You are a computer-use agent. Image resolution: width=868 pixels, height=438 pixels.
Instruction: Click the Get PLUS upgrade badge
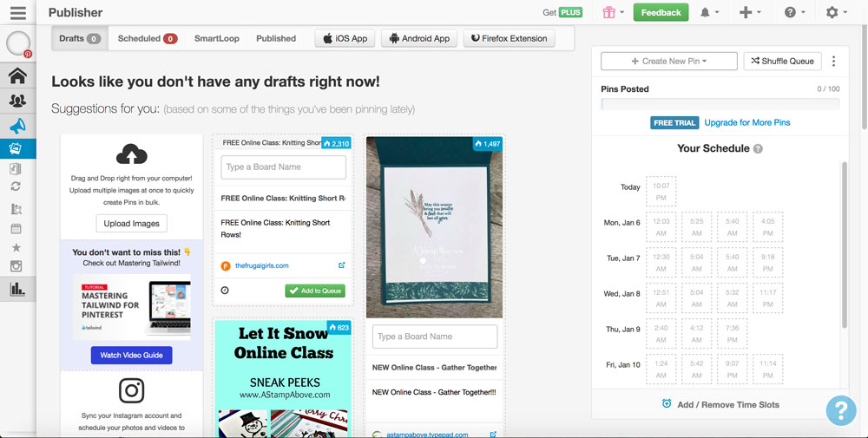tap(562, 12)
